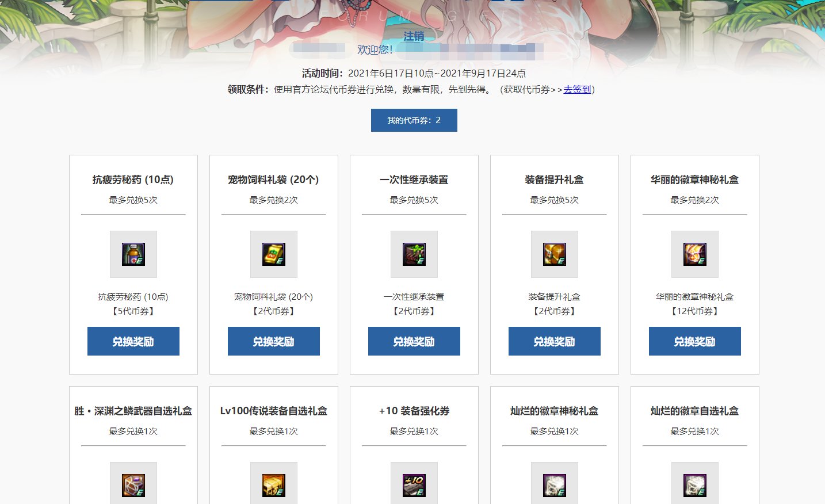Click the 灿烂的徽章自选礼盒 item icon
Screen dimensions: 825x504
click(x=695, y=485)
